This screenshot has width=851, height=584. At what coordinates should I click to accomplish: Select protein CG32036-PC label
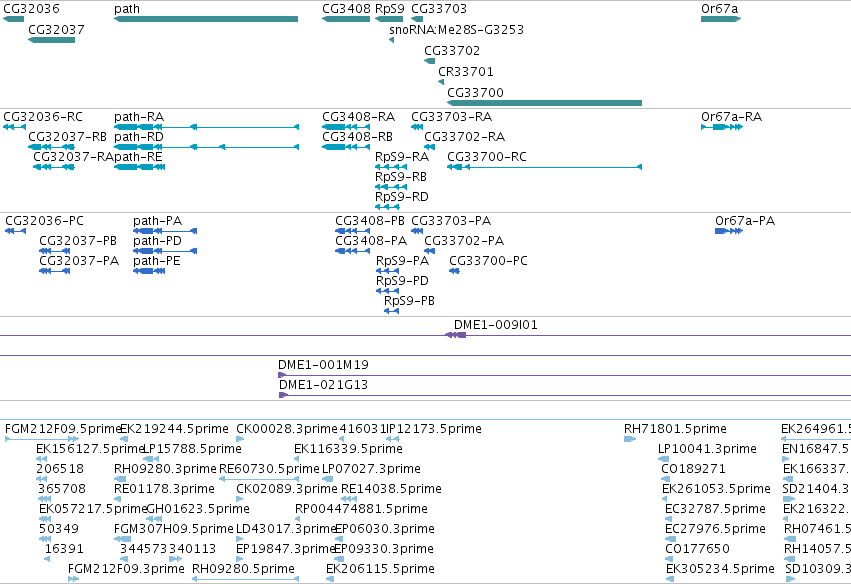[x=45, y=221]
